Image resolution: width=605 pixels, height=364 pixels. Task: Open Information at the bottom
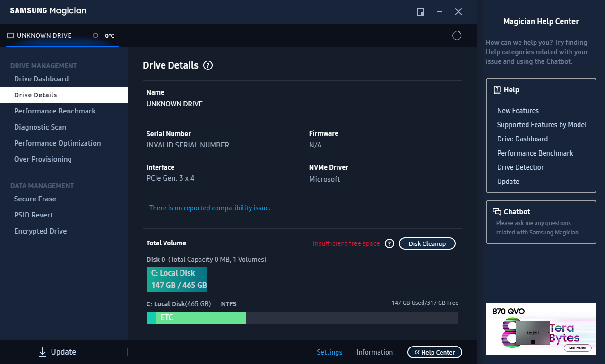click(374, 352)
